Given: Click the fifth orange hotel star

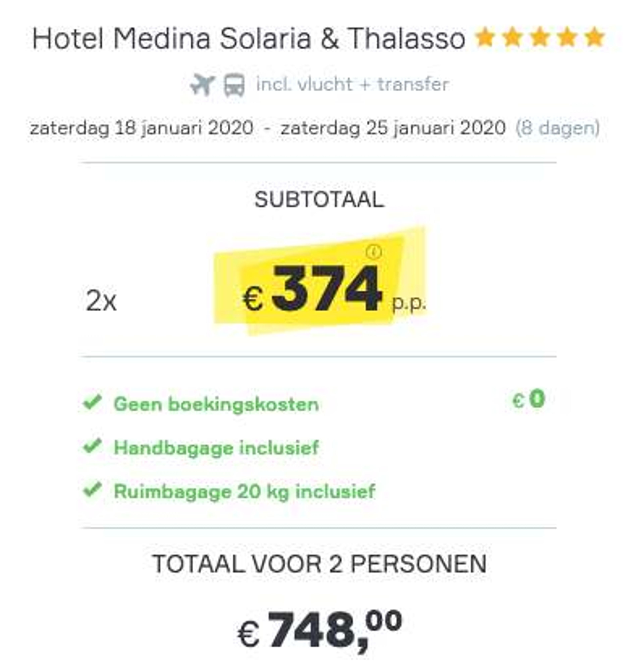Looking at the screenshot, I should [x=595, y=38].
